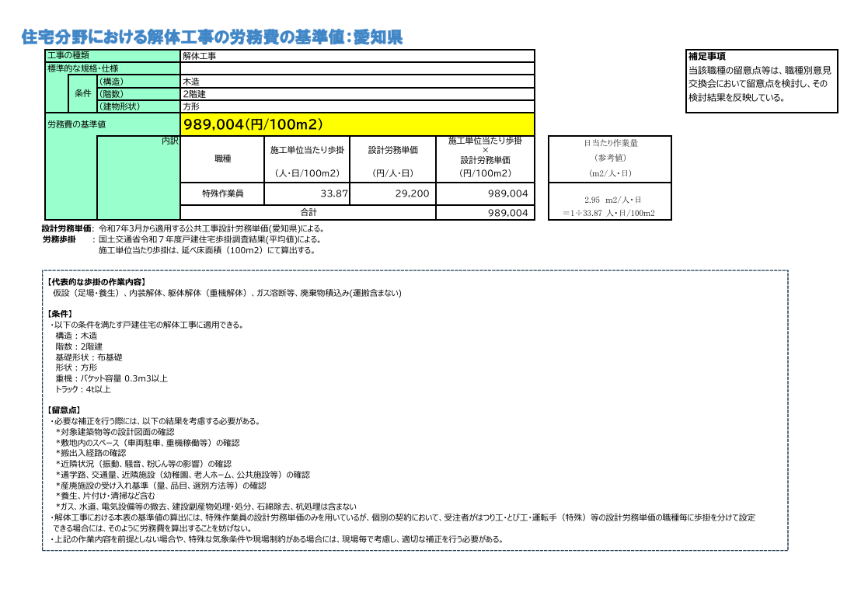Click the 合計 total row label
Screen dimensions: 868x606
click(x=309, y=212)
